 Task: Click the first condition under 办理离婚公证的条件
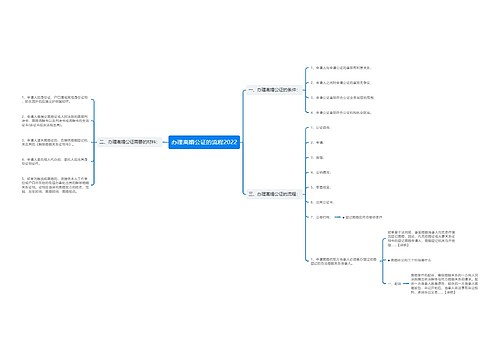point(341,68)
